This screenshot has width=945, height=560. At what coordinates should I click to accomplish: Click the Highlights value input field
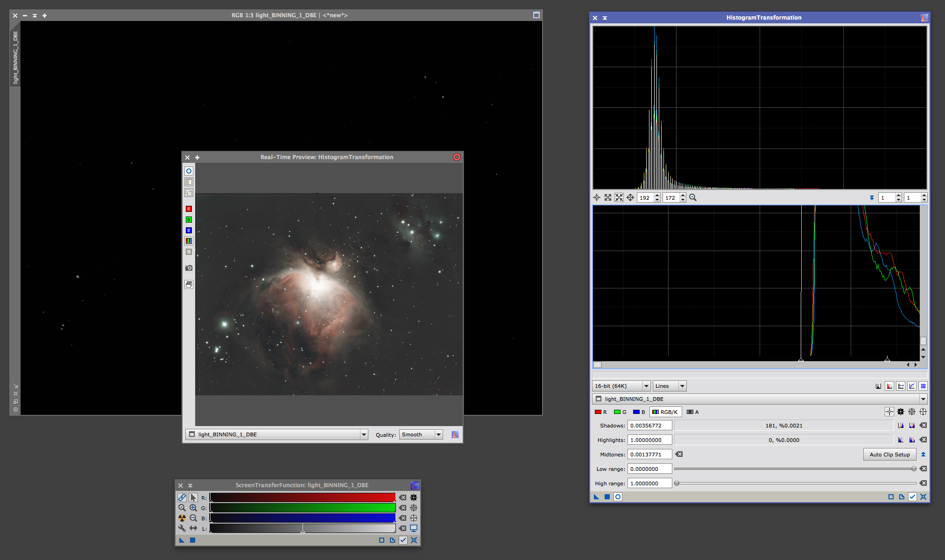point(649,440)
